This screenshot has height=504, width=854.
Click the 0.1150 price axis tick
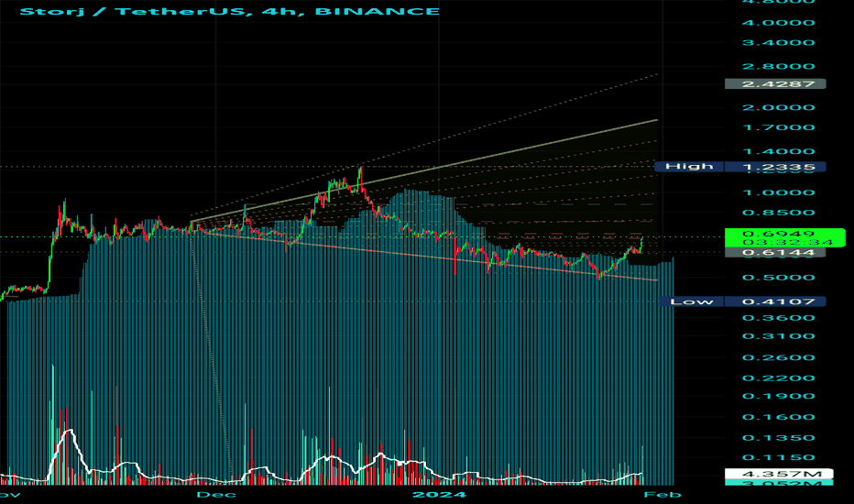[x=778, y=457]
